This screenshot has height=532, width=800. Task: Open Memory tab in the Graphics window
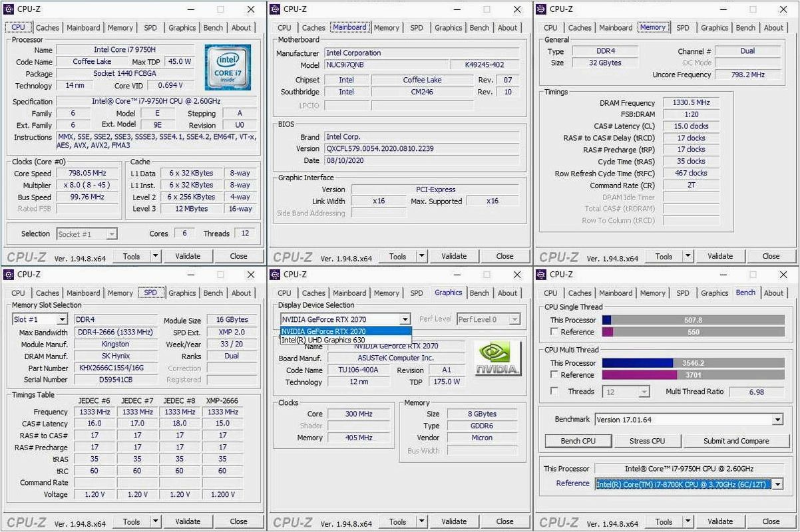click(387, 293)
